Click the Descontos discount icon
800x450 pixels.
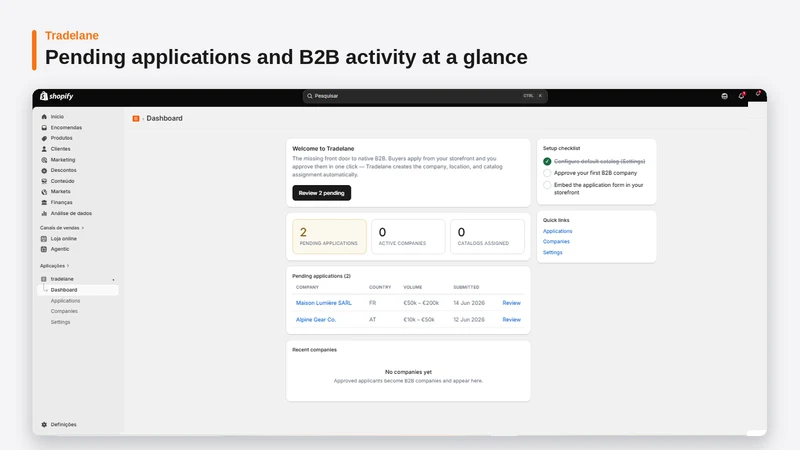click(44, 170)
